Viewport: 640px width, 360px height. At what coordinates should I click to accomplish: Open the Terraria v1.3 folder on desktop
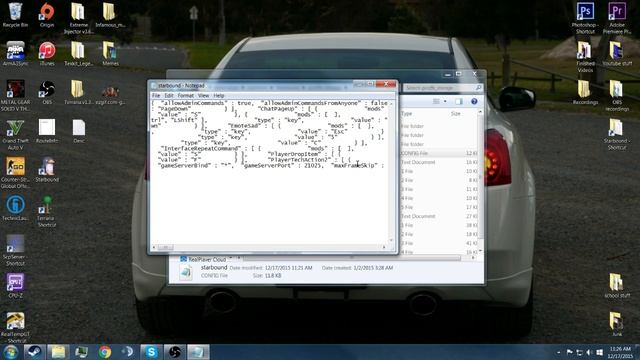click(78, 92)
